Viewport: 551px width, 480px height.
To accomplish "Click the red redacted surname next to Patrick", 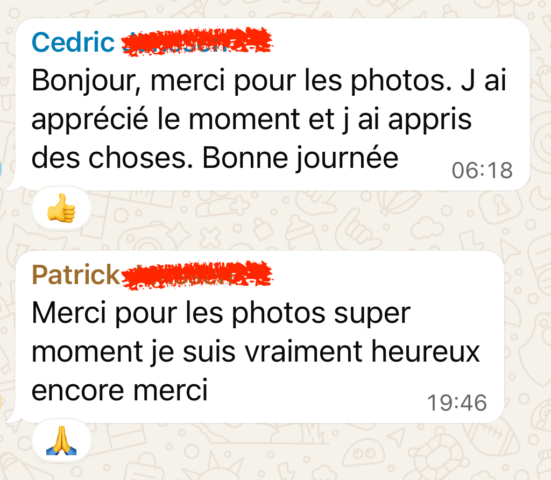I will coord(197,275).
